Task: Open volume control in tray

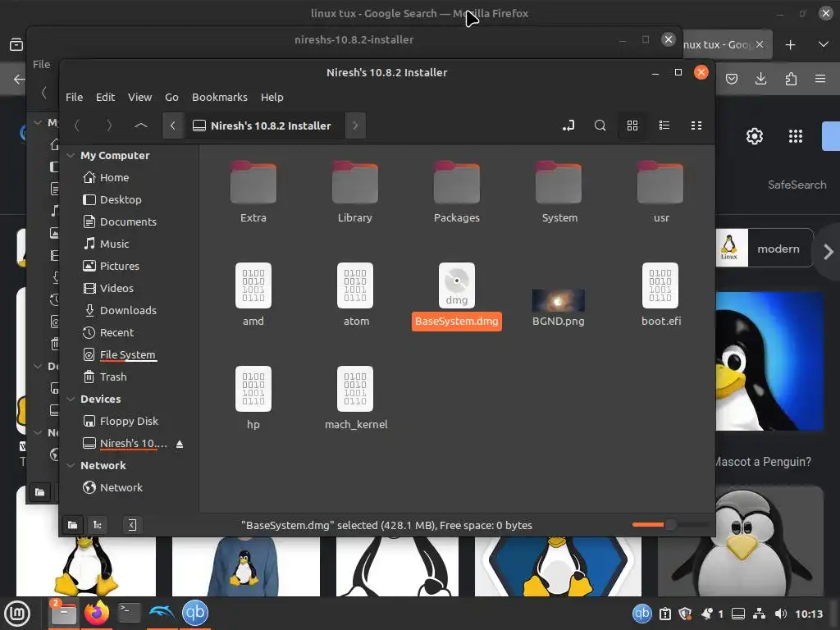Action: click(781, 614)
